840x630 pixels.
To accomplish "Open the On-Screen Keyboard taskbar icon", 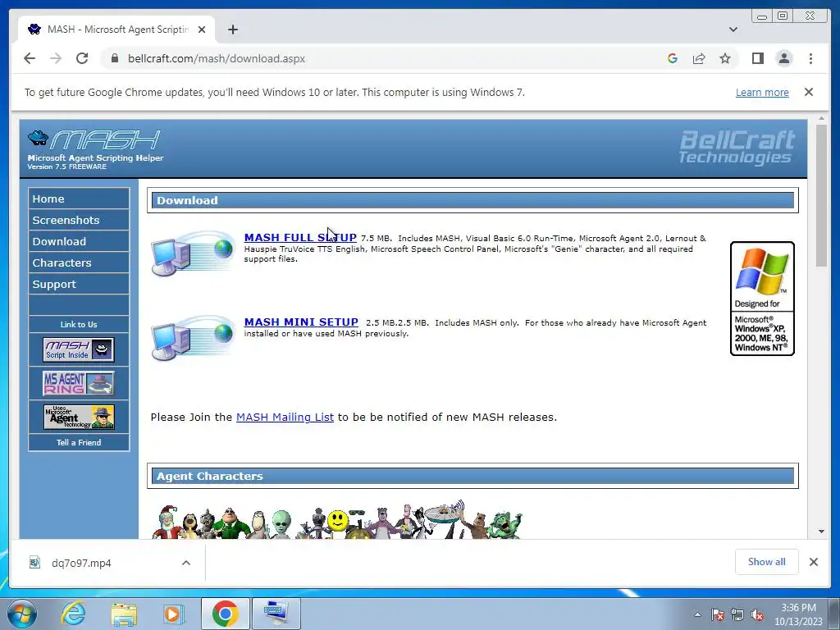I will [276, 614].
